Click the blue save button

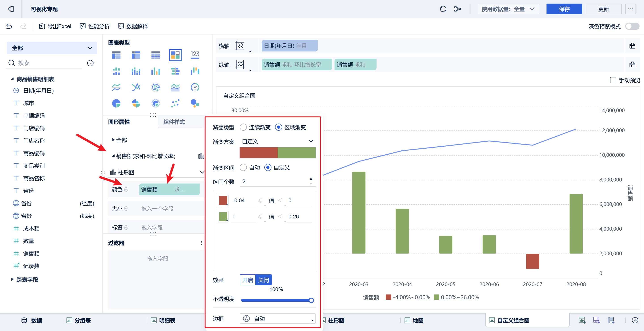(x=564, y=9)
